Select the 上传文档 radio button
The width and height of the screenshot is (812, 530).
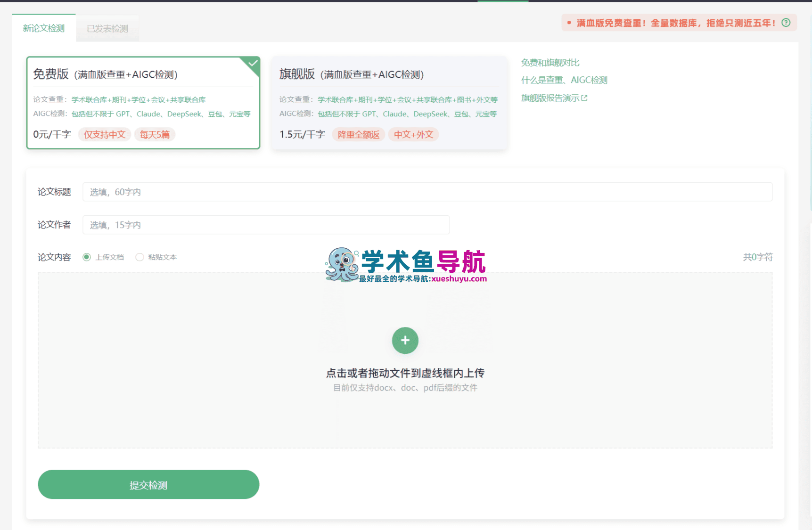coord(86,257)
